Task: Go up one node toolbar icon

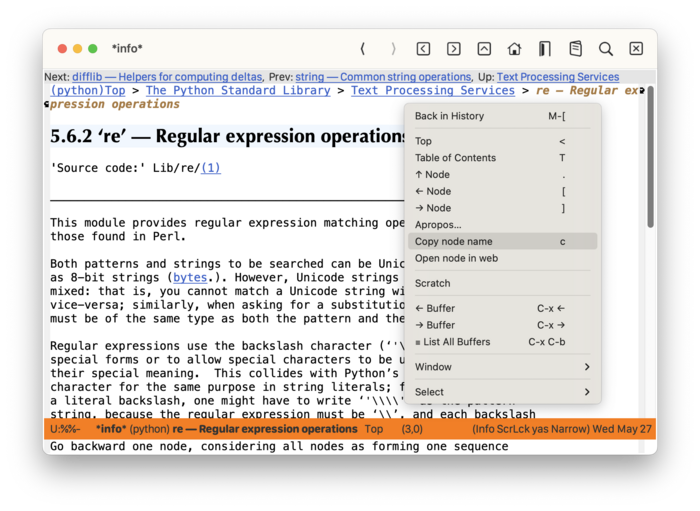Action: click(x=484, y=49)
